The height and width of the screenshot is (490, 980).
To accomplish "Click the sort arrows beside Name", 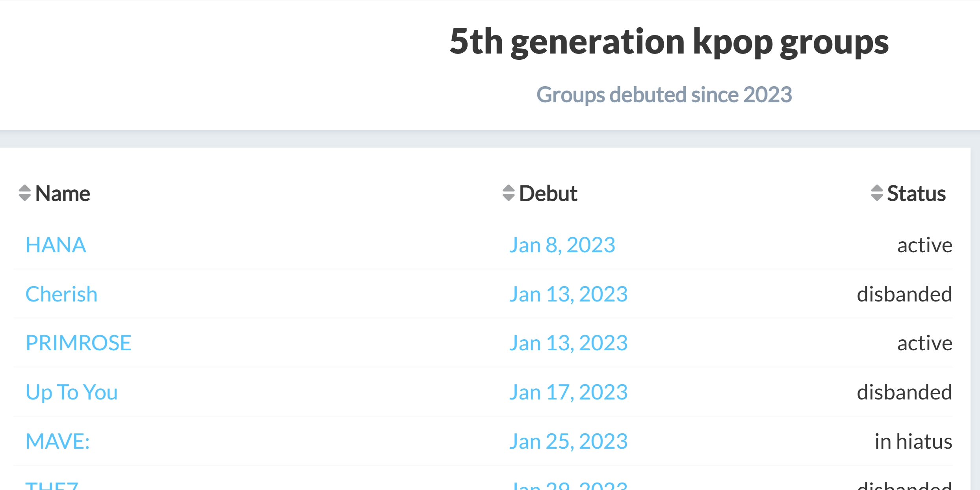I will tap(25, 193).
